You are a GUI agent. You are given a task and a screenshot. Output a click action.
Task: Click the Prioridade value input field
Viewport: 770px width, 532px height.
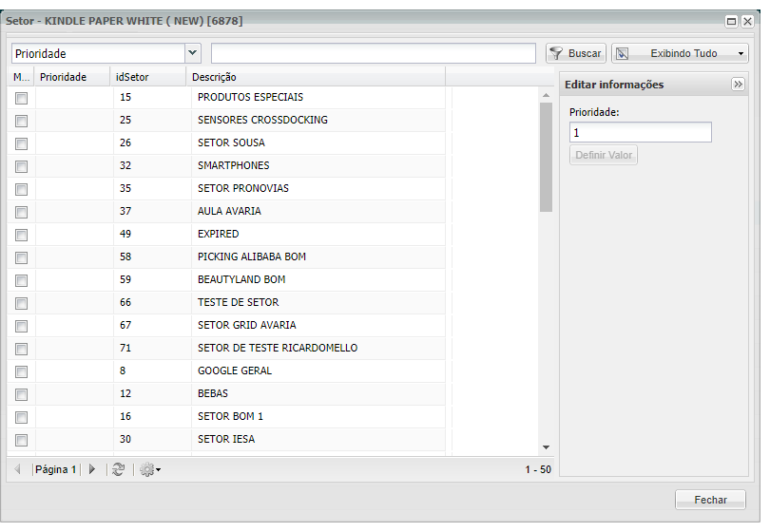(641, 132)
